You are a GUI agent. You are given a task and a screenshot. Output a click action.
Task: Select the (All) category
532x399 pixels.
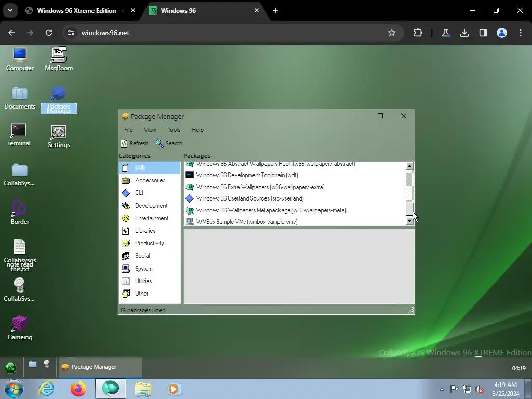point(149,168)
